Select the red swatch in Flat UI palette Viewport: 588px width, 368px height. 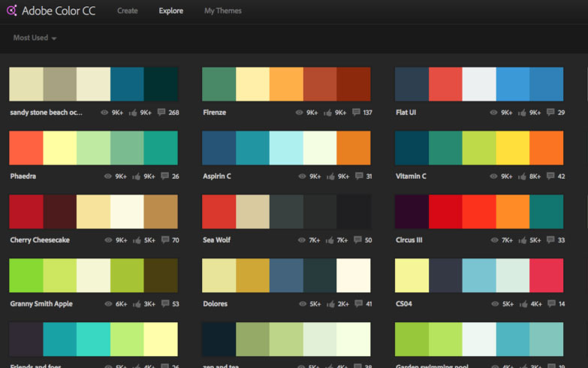[445, 84]
